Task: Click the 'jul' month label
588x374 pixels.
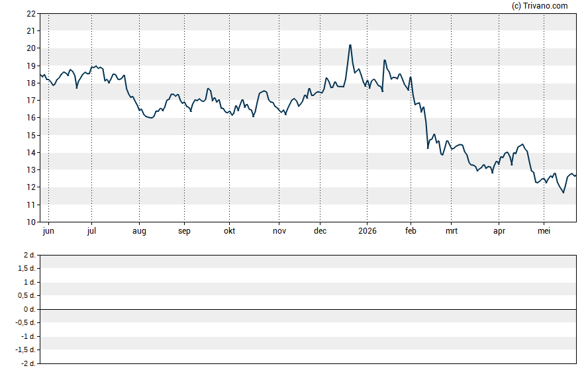Action: tap(91, 231)
